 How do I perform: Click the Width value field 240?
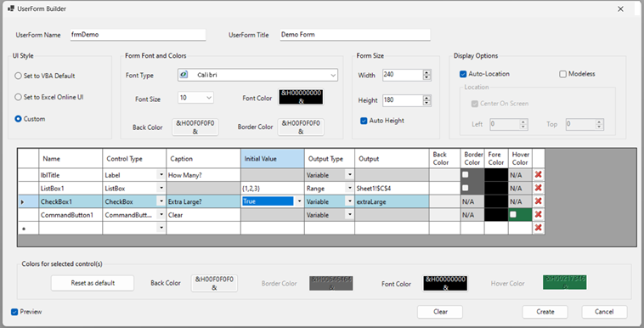click(x=403, y=75)
